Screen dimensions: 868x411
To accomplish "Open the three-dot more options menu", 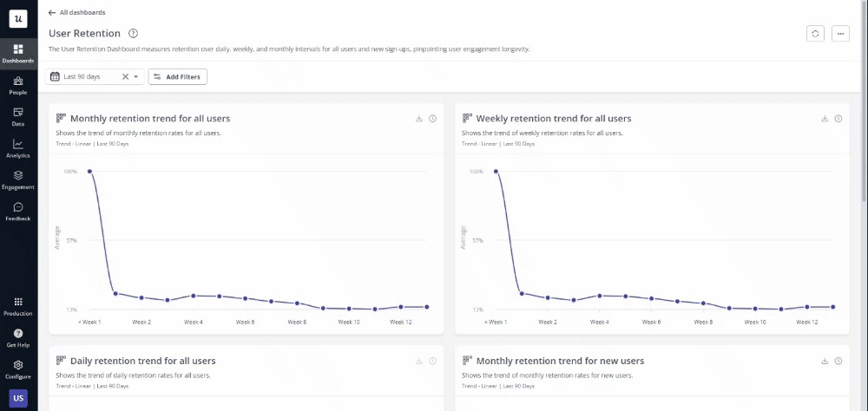I will click(839, 33).
